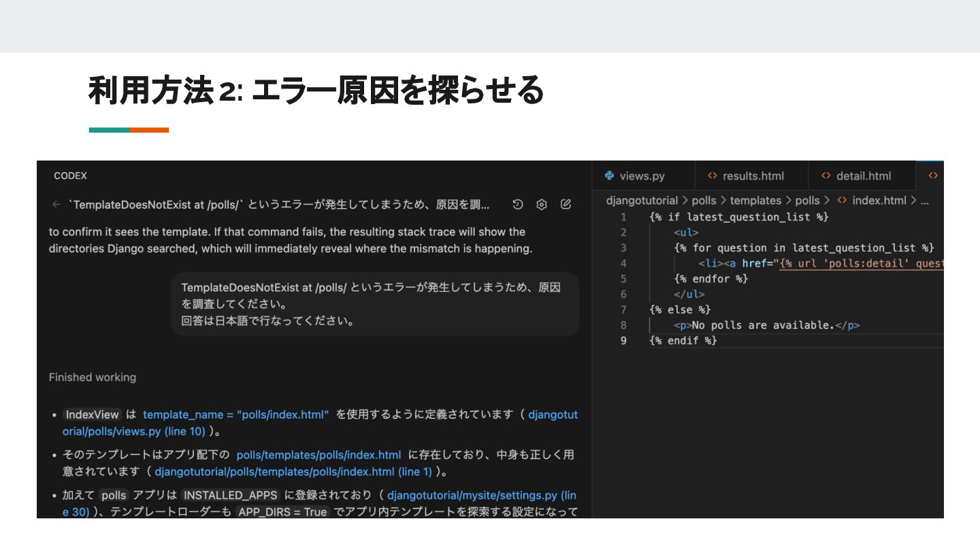Switch to the views.py tab
Viewport: 980px width, 551px height.
click(644, 176)
